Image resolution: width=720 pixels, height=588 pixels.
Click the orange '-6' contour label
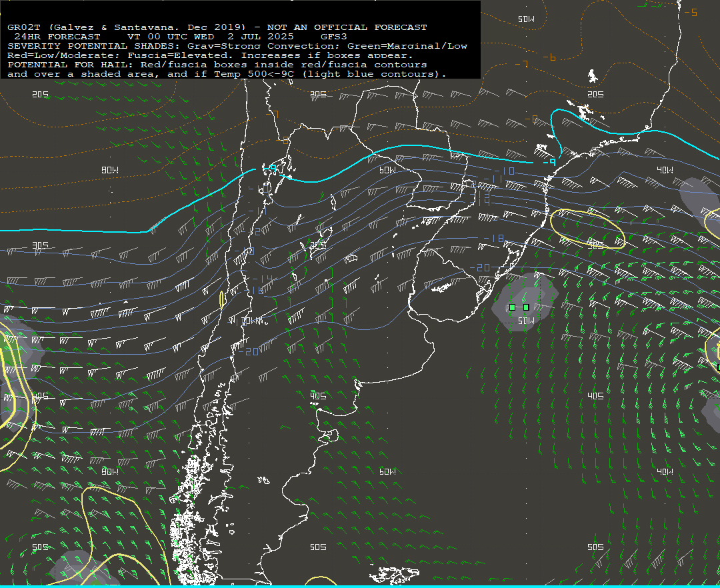[x=549, y=57]
